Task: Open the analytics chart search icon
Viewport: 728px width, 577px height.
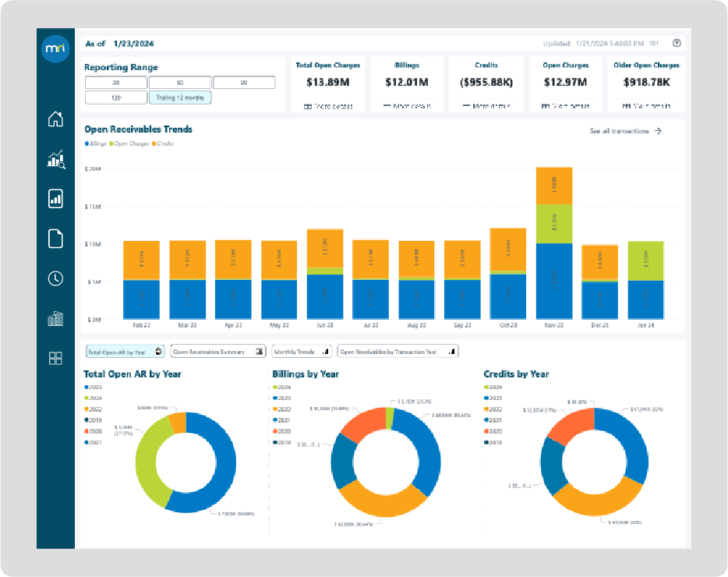Action: tap(55, 160)
